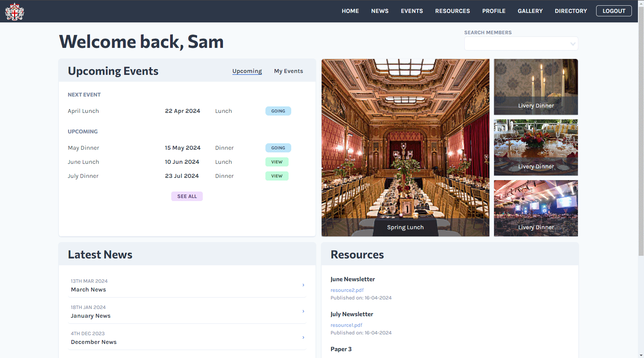Screen dimensions: 644x358
Task: Open the resource2.pdf June Newsletter link
Action: click(347, 290)
